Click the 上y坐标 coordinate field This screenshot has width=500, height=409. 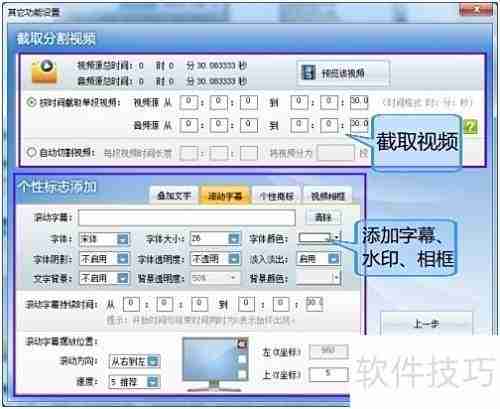[328, 374]
